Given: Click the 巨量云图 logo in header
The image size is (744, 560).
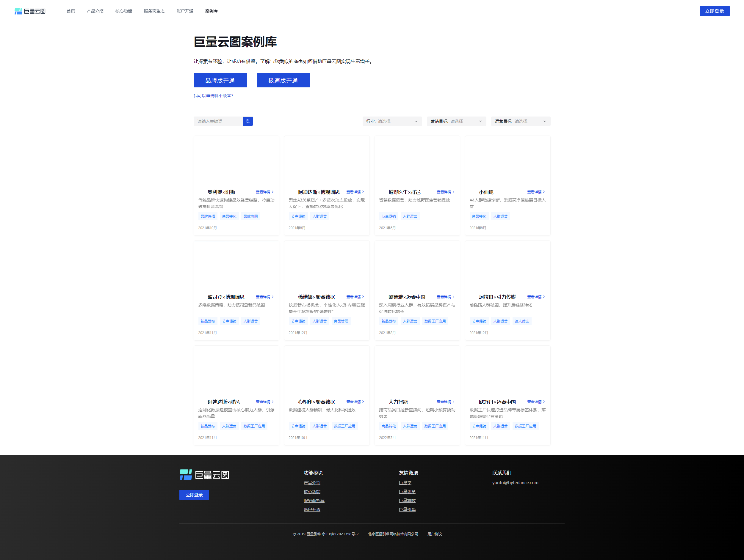Looking at the screenshot, I should coord(30,11).
